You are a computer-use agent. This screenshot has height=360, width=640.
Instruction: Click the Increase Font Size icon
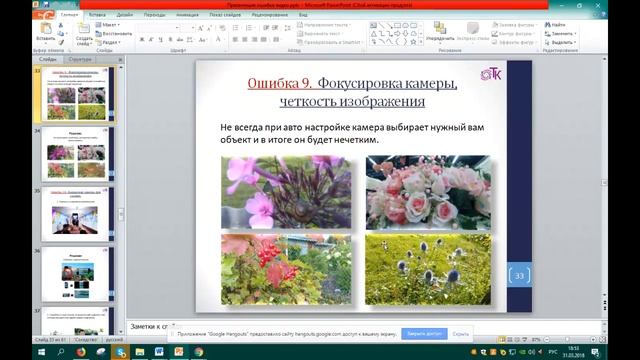pyautogui.click(x=200, y=28)
